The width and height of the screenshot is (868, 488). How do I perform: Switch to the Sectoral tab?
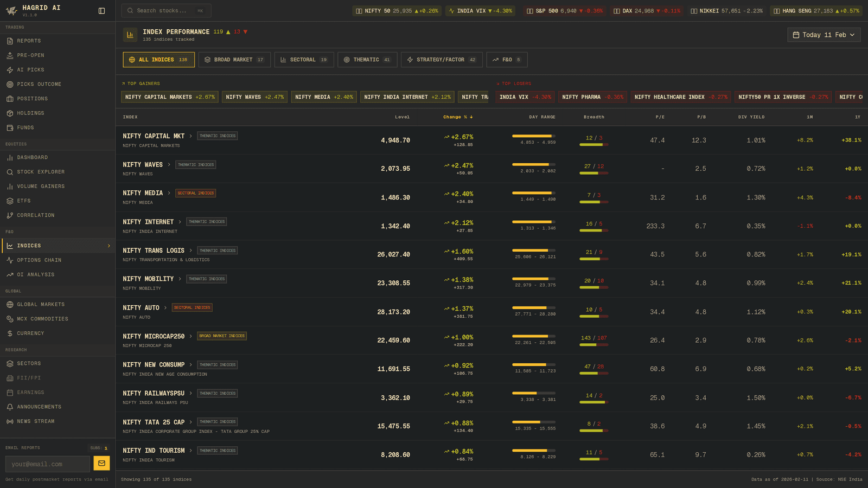coord(304,60)
